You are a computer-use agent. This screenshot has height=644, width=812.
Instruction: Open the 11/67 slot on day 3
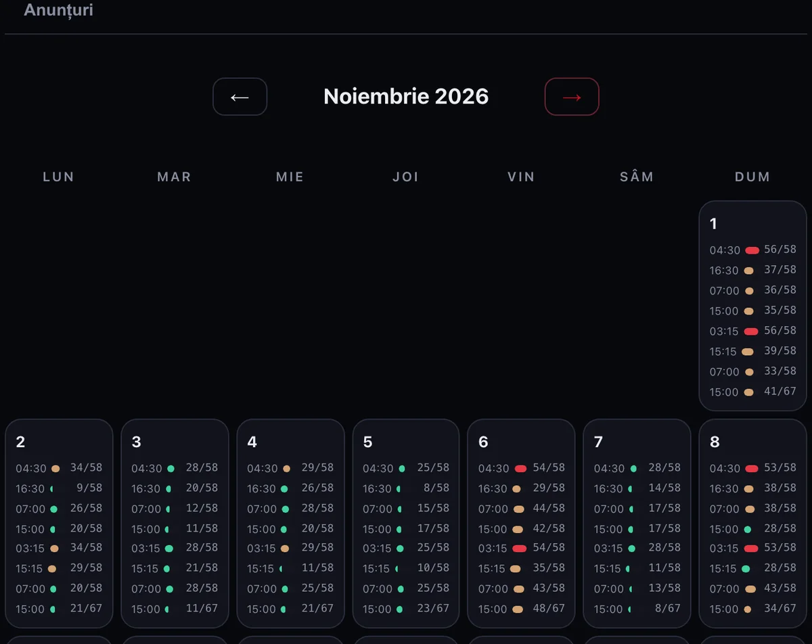tap(175, 609)
